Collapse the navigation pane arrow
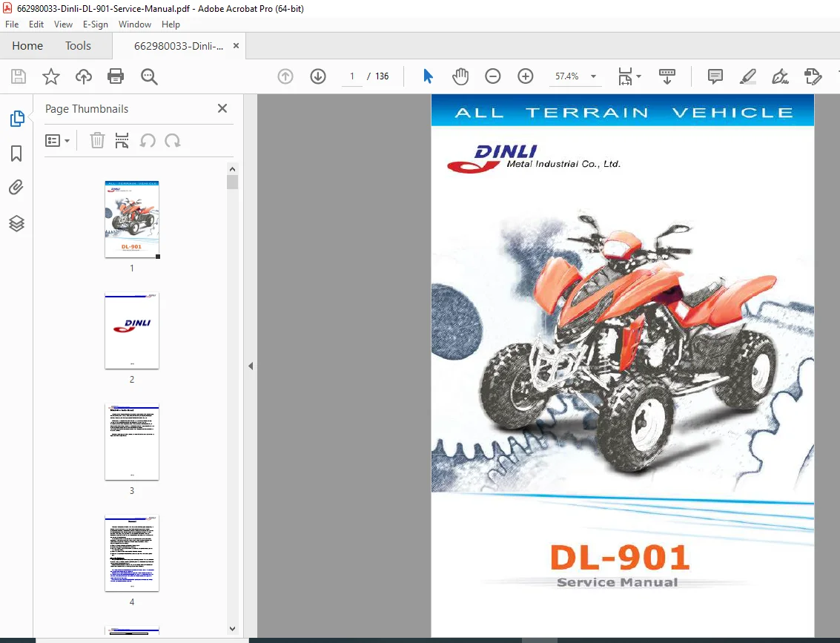The height and width of the screenshot is (643, 840). (251, 366)
